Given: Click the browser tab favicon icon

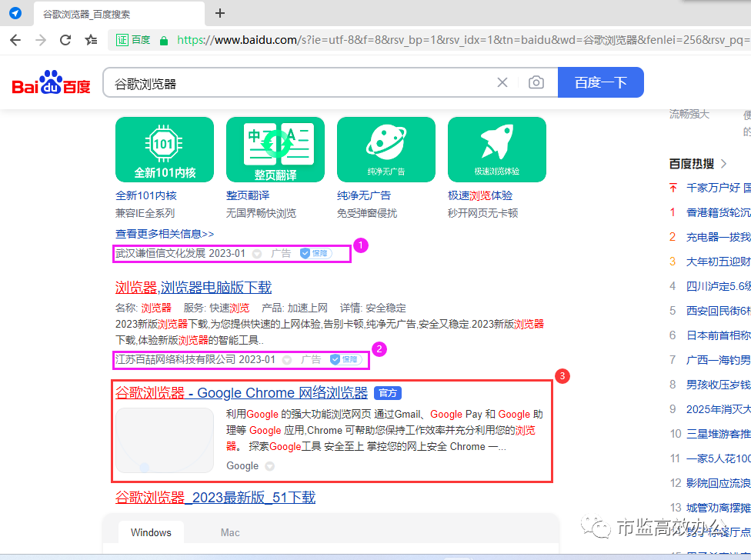Looking at the screenshot, I should click(15, 13).
